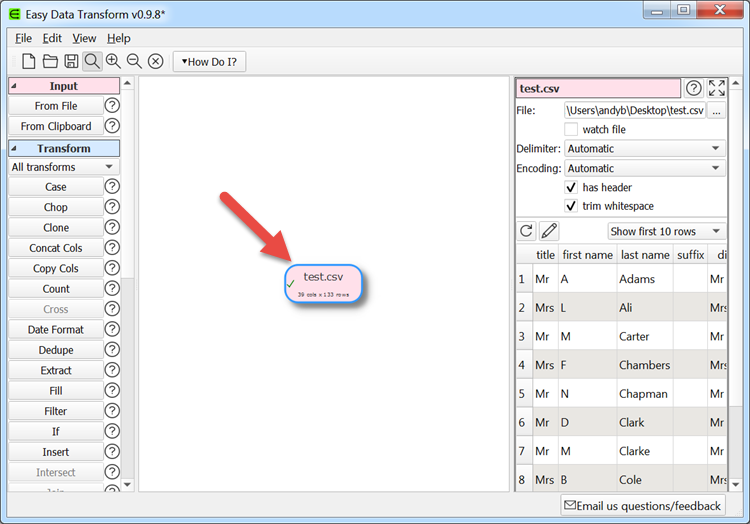The height and width of the screenshot is (524, 750).
Task: Click the Zoom In magnifier icon
Action: tap(113, 61)
